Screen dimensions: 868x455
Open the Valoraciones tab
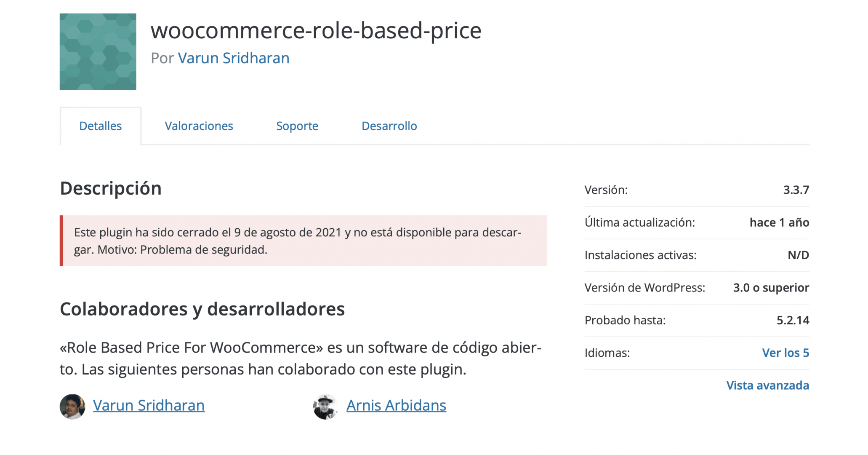[x=199, y=126]
